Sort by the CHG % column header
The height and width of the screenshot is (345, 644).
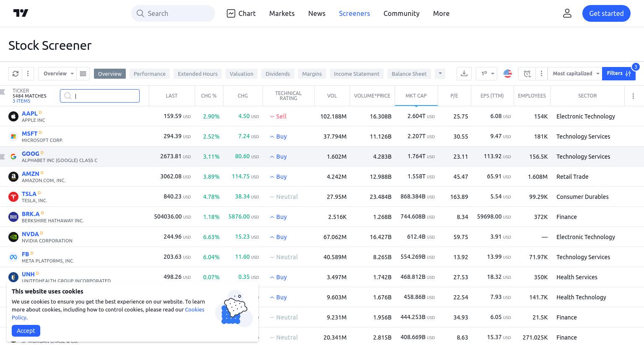[209, 96]
